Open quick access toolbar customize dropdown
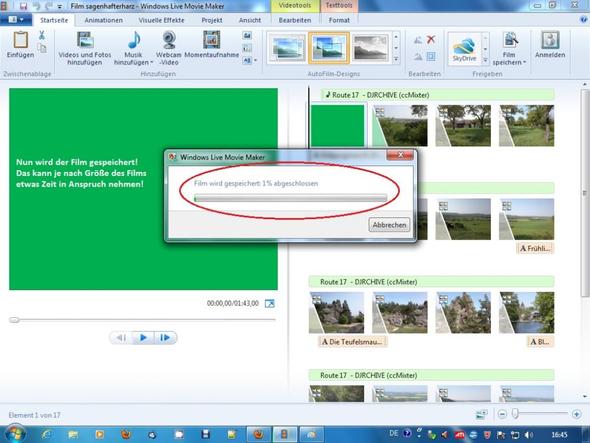590x443 pixels. (60, 7)
